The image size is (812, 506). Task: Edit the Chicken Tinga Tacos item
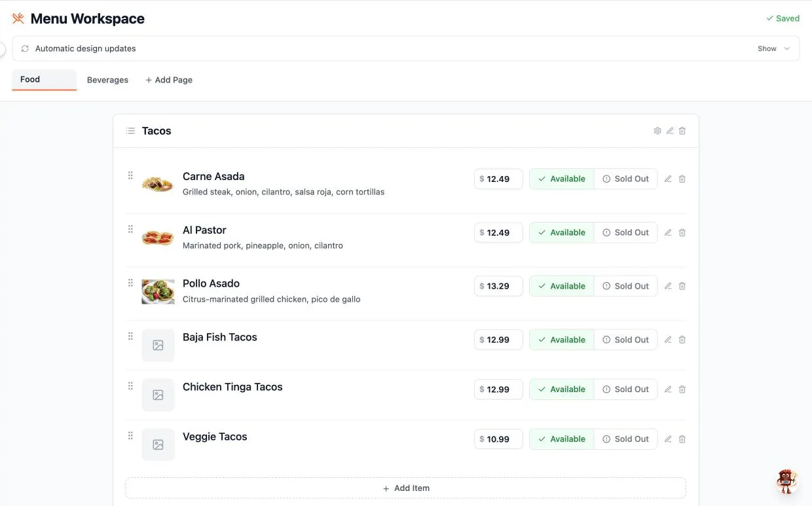point(668,389)
